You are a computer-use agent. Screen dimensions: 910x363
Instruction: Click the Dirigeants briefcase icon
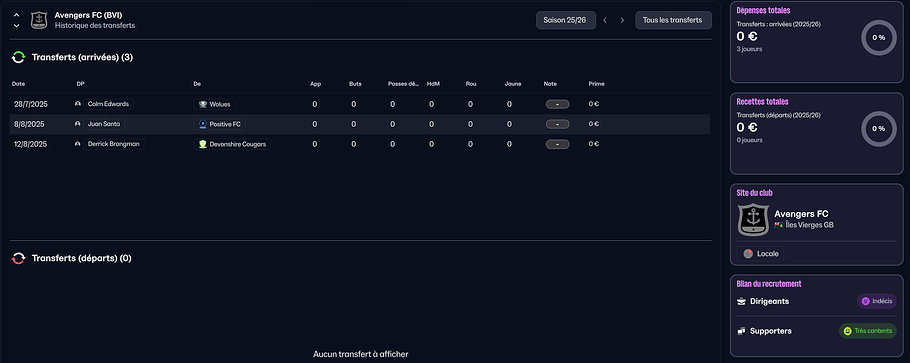pos(741,301)
